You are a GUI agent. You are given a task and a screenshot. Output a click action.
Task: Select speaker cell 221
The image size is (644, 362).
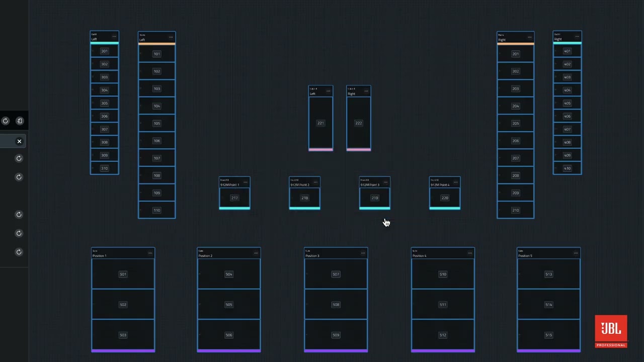click(320, 123)
